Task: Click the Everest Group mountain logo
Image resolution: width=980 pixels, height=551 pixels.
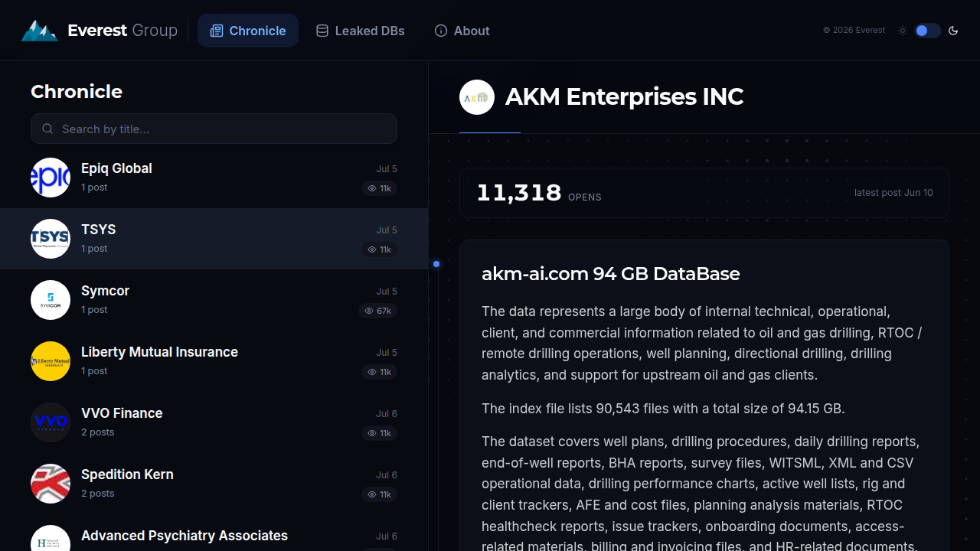Action: point(40,31)
